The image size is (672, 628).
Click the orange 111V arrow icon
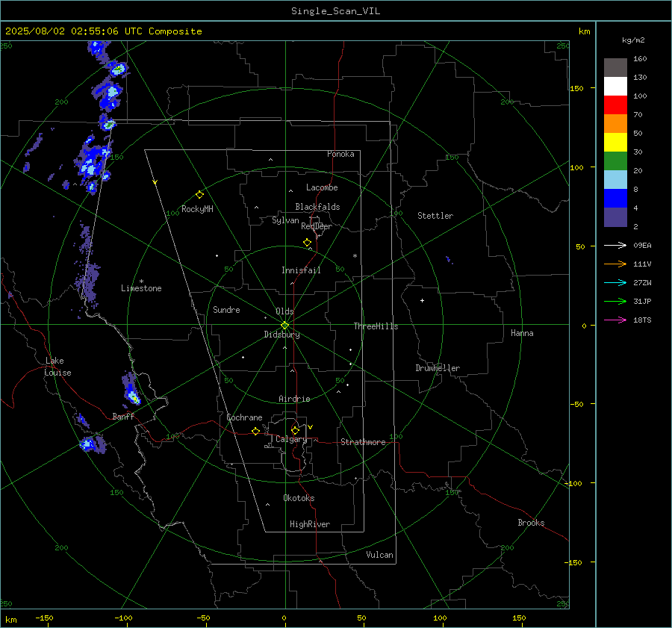(615, 264)
